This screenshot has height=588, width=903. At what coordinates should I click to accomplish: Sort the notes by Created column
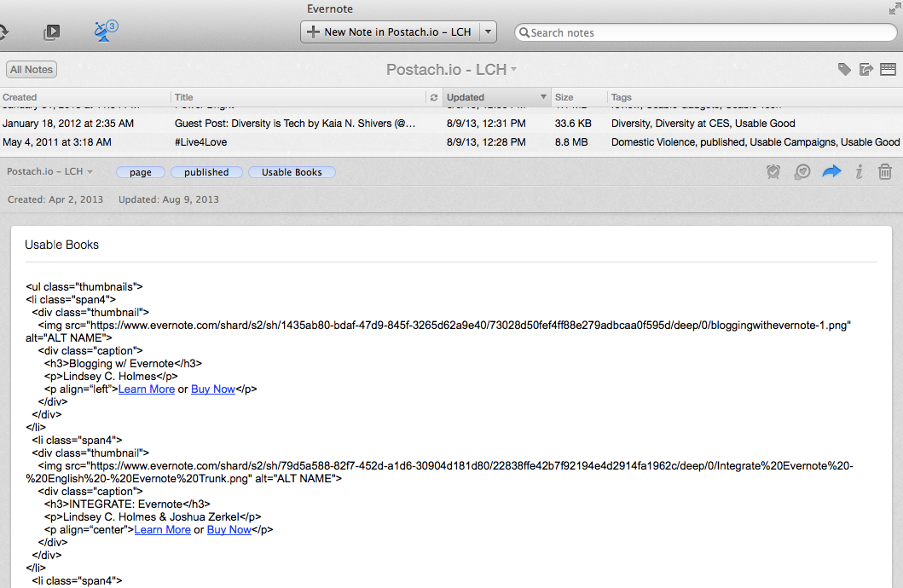coord(85,97)
